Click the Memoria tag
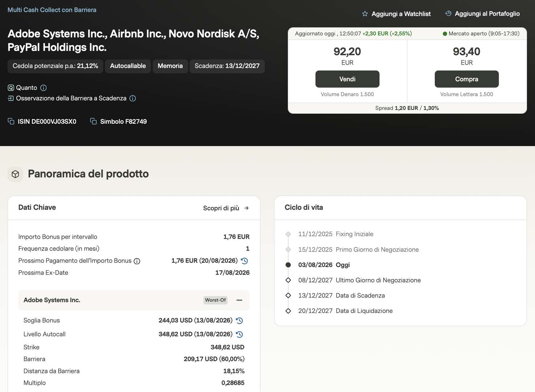 click(x=170, y=66)
